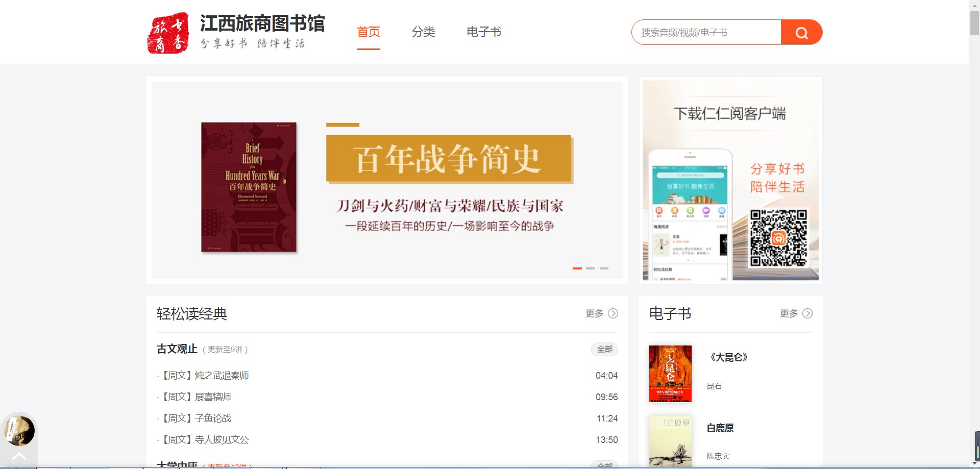The width and height of the screenshot is (980, 469).
Task: Click the 电子书 sidebar section heading
Action: 670,313
